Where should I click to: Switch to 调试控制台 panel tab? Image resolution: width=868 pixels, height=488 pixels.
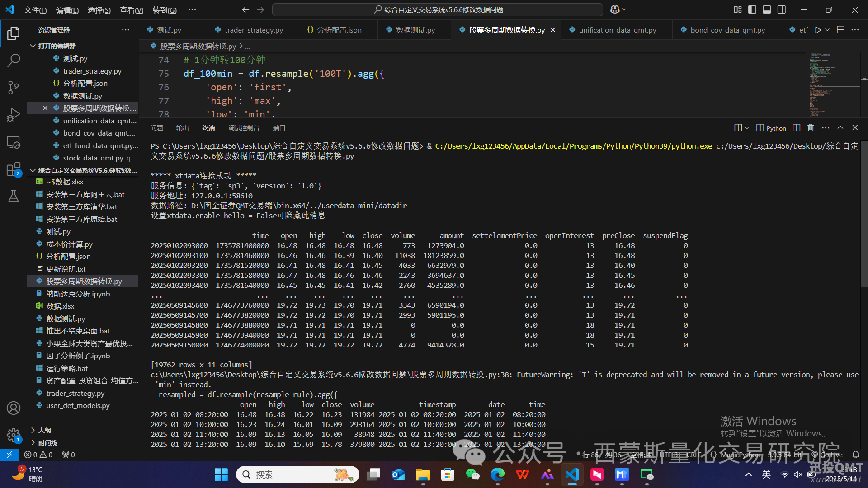tap(244, 128)
